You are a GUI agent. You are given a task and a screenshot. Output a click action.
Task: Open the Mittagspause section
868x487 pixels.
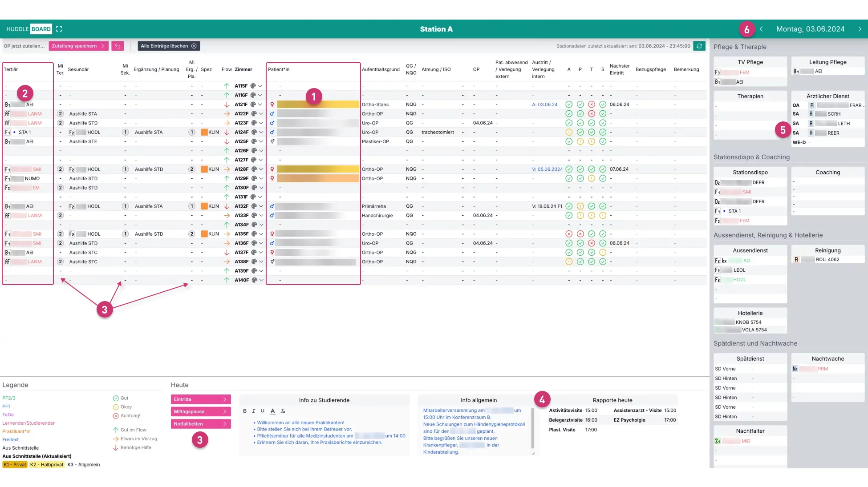tap(201, 411)
